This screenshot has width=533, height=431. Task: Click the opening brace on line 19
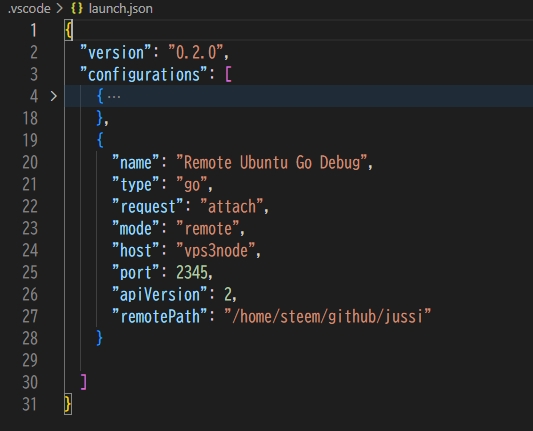100,140
